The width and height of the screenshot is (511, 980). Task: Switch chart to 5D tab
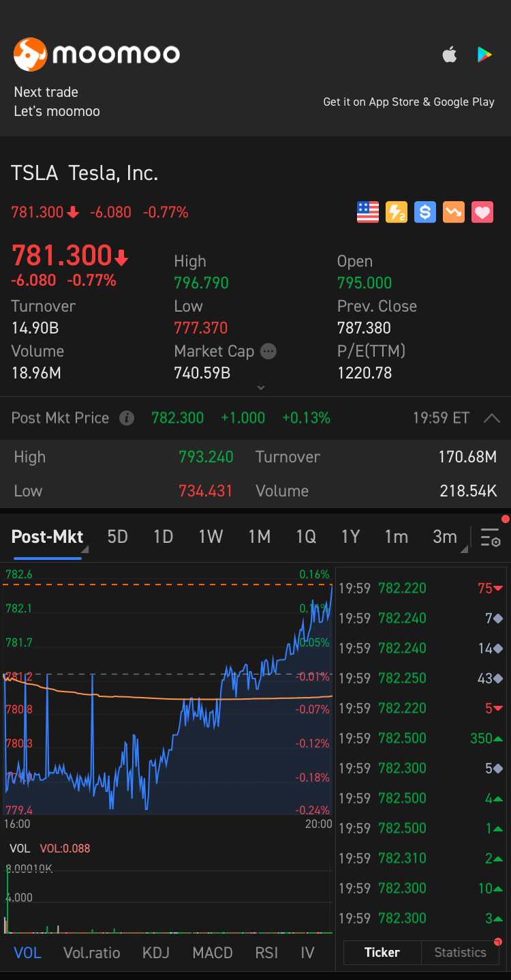(118, 537)
